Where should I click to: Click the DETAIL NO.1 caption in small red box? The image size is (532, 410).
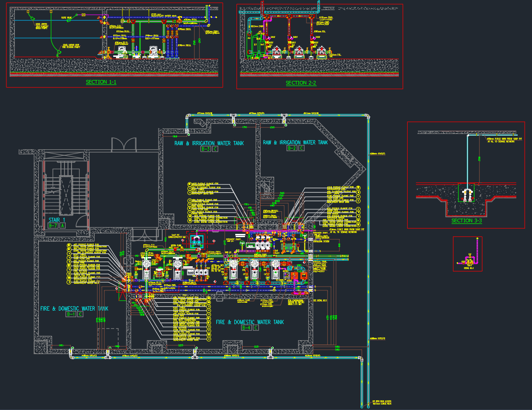tap(469, 268)
